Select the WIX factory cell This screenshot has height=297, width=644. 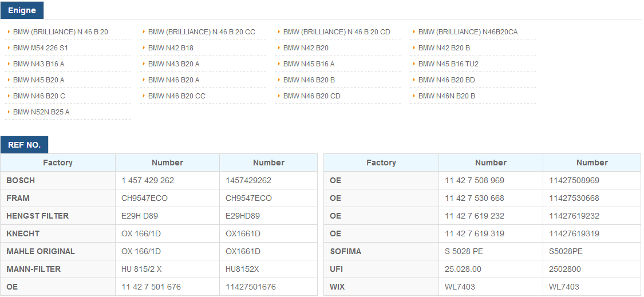tap(381, 287)
